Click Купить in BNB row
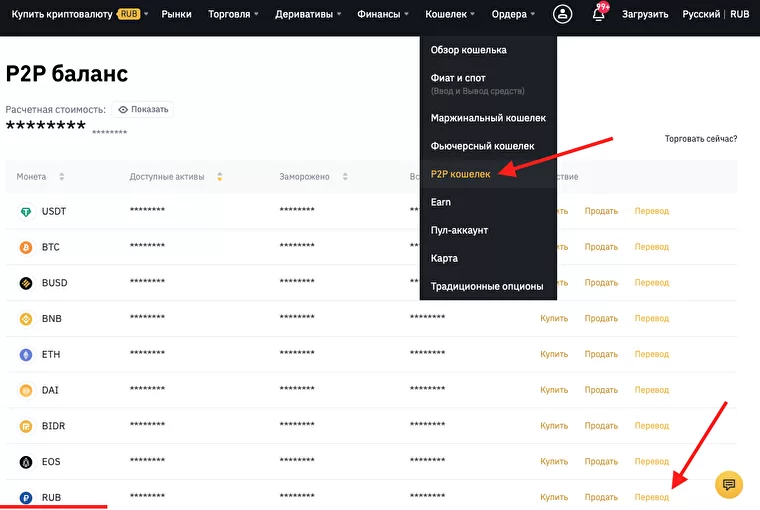The image size is (760, 510). click(x=554, y=319)
